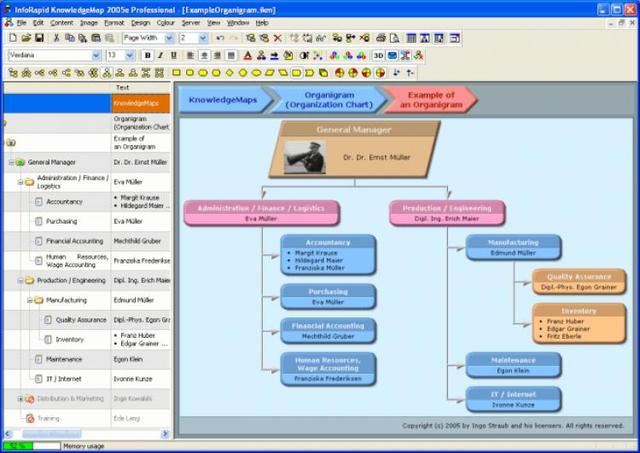The height and width of the screenshot is (453, 640).
Task: Select the General Manager box in chart
Action: pos(355,149)
